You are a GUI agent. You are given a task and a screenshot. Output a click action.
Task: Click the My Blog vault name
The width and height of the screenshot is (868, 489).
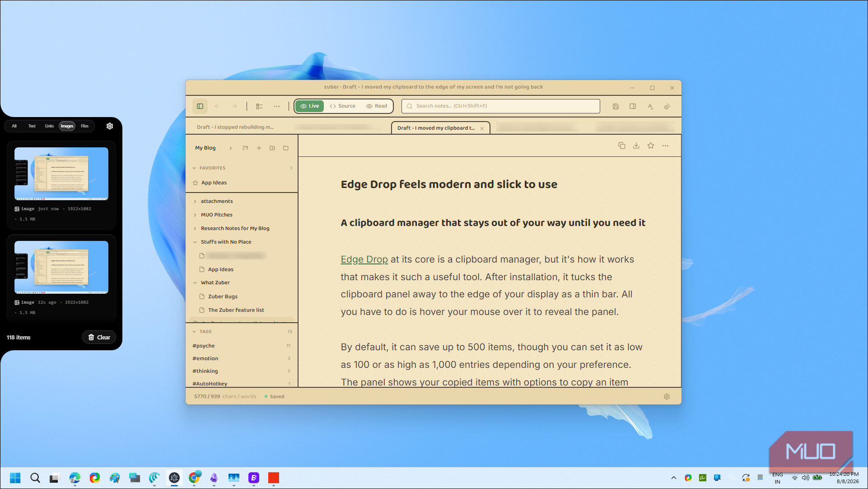point(205,148)
